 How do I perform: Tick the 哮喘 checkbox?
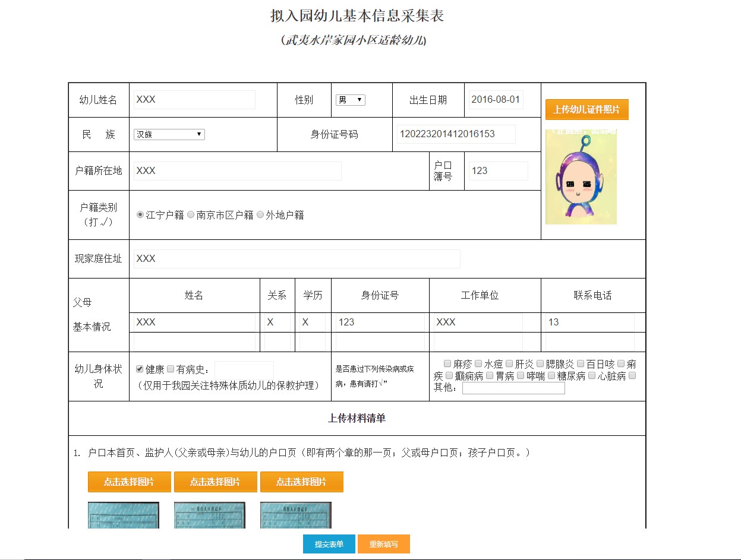coord(521,376)
